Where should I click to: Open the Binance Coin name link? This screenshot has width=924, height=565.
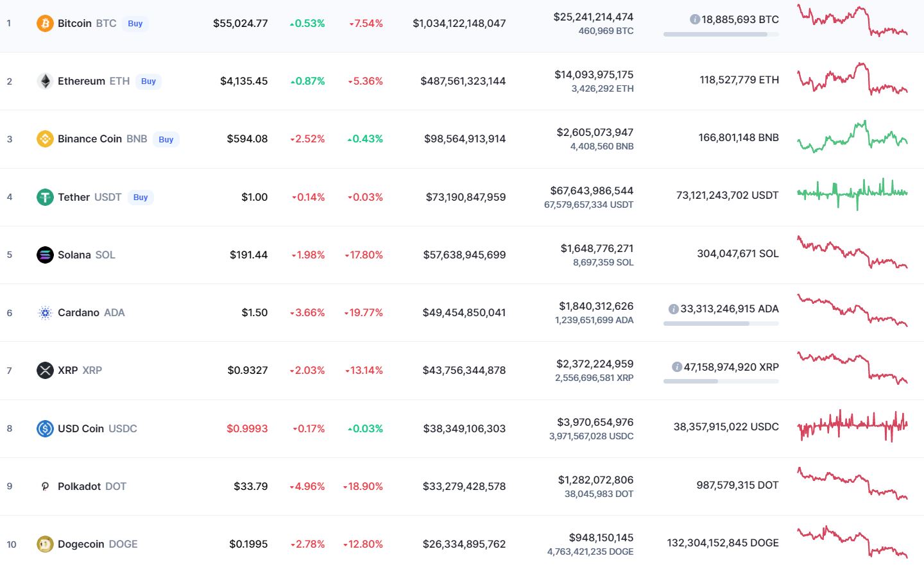tap(89, 139)
